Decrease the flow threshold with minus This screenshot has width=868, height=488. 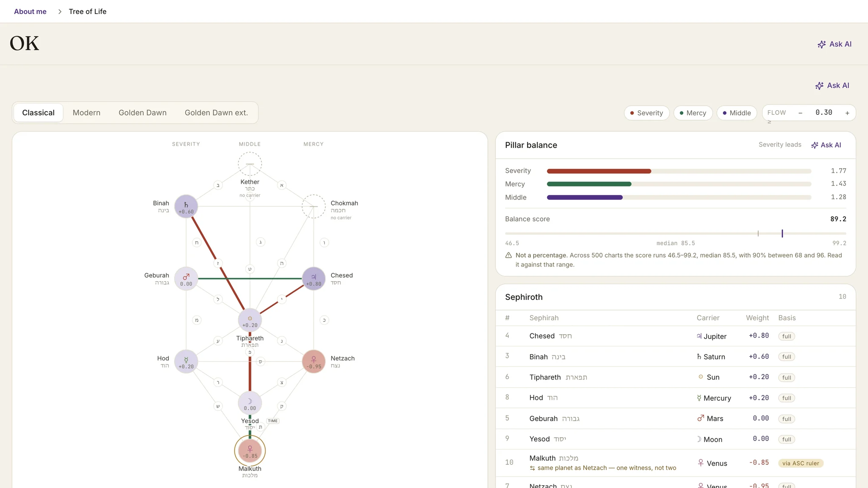(800, 113)
